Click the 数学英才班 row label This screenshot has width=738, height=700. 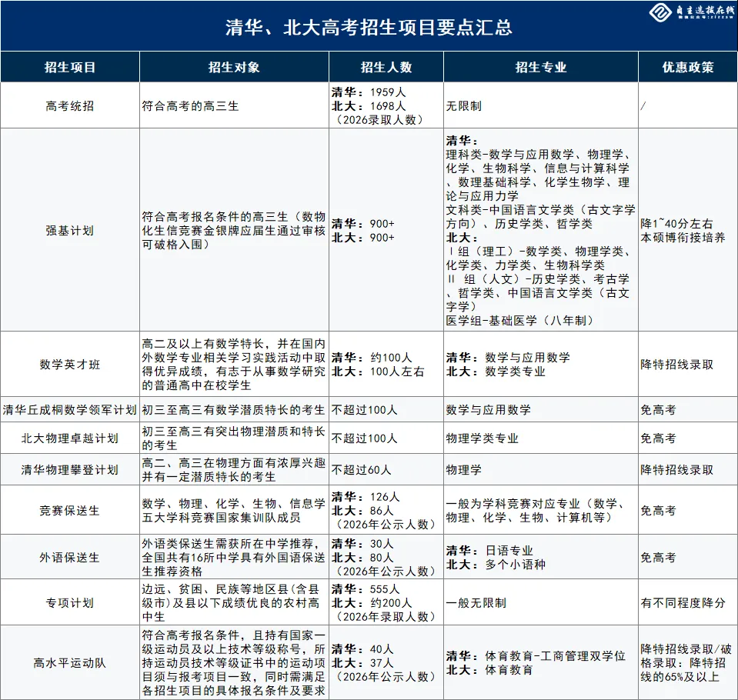tap(70, 364)
